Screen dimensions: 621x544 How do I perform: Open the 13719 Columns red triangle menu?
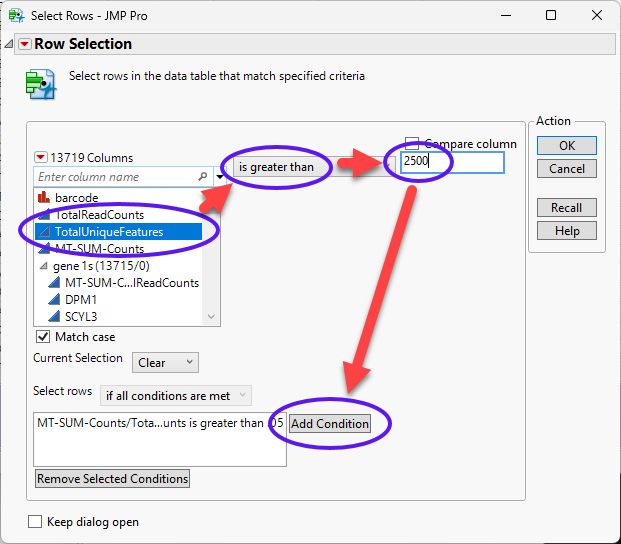(41, 158)
